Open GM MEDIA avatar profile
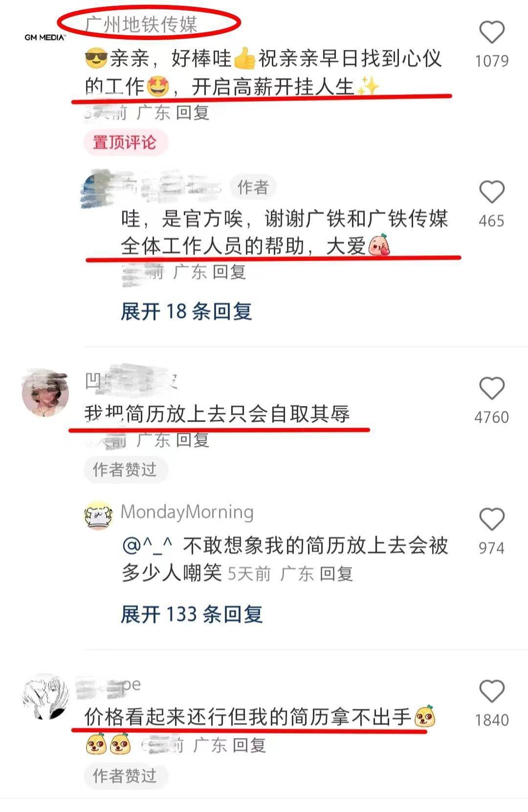Screen dimensions: 528x812 coord(44,37)
